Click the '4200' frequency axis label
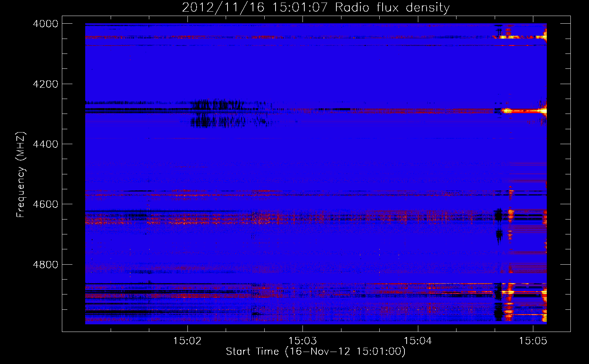The image size is (589, 364). click(x=46, y=84)
